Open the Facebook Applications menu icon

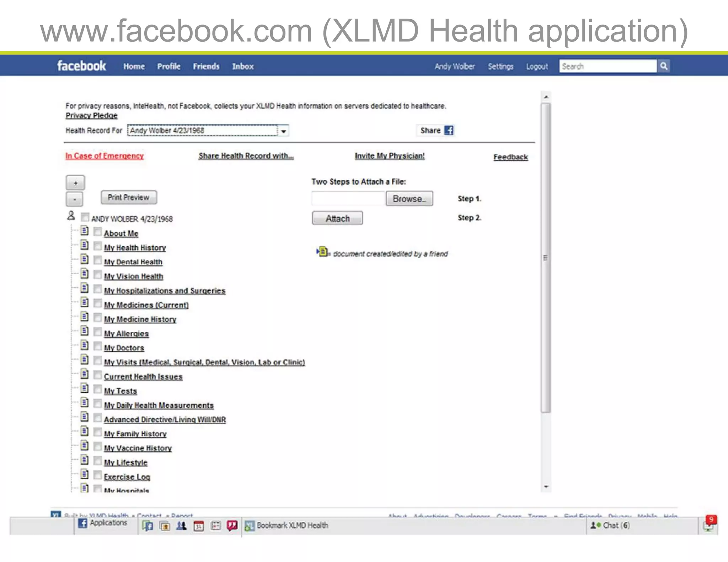[82, 523]
